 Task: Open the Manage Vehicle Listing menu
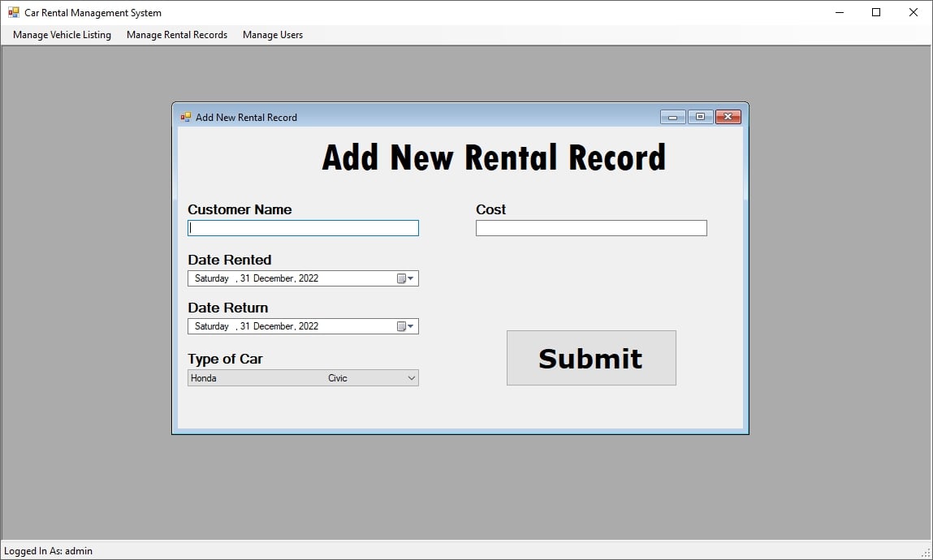click(62, 35)
